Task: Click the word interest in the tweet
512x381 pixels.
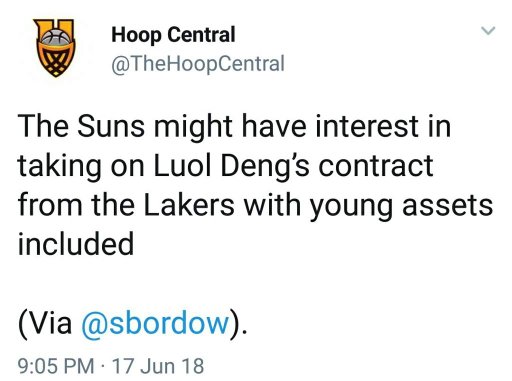Action: 362,126
